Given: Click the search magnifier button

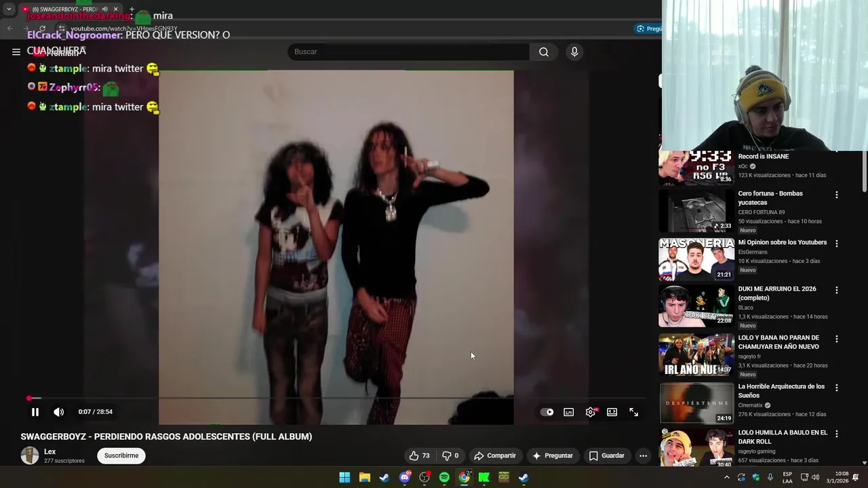Looking at the screenshot, I should click(544, 52).
